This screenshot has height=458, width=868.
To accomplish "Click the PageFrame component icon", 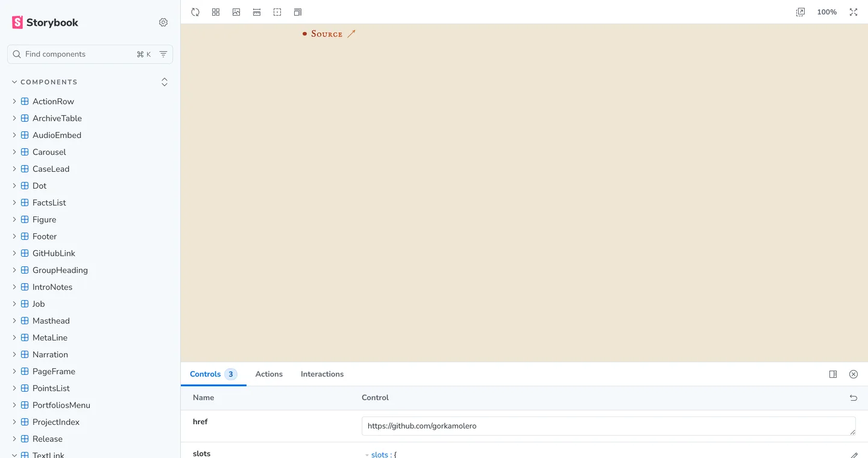I will coord(25,371).
